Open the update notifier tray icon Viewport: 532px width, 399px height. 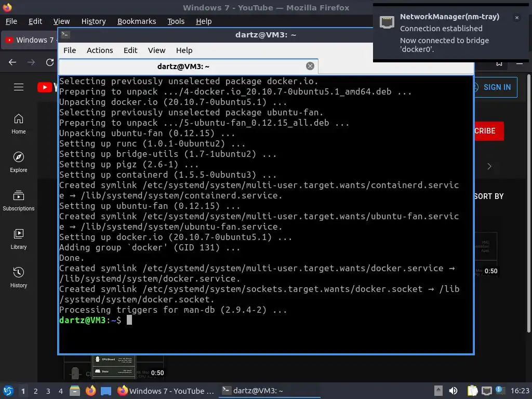point(500,390)
